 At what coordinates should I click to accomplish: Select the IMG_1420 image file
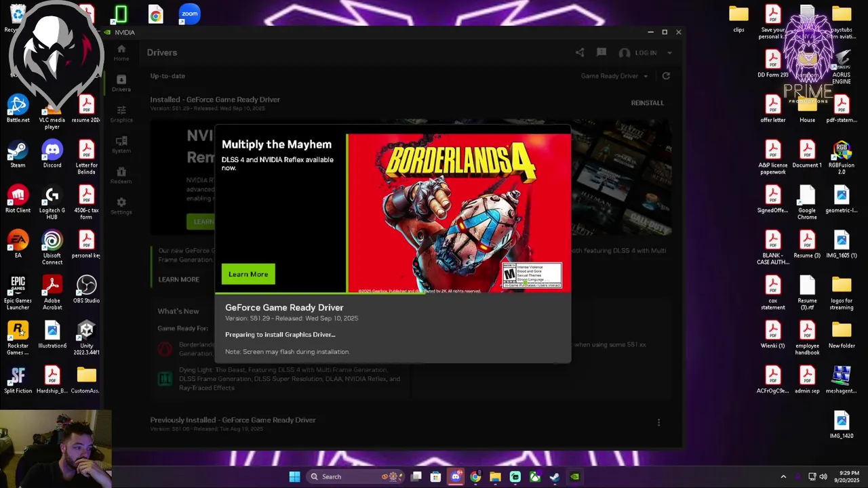click(x=842, y=425)
